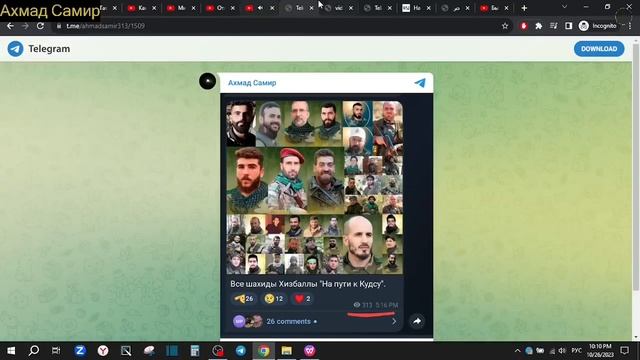Screen dimensions: 640x360
Task: Click the 5:16 PM post timestamp
Action: click(387, 305)
